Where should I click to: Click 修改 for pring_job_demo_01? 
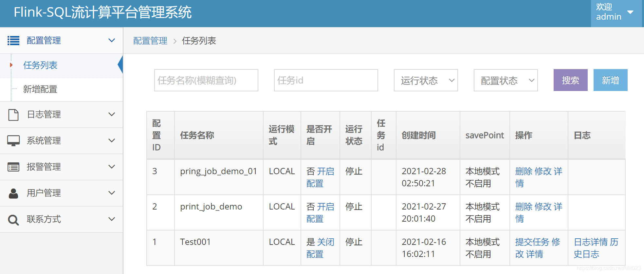point(543,172)
